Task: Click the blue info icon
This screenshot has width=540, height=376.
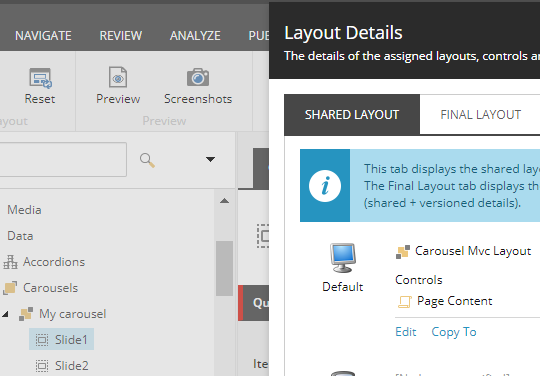Action: (325, 186)
